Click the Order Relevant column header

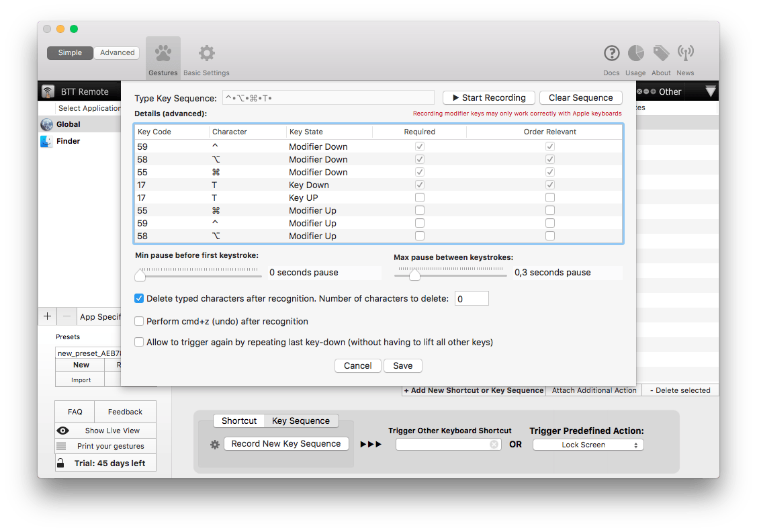click(x=545, y=132)
